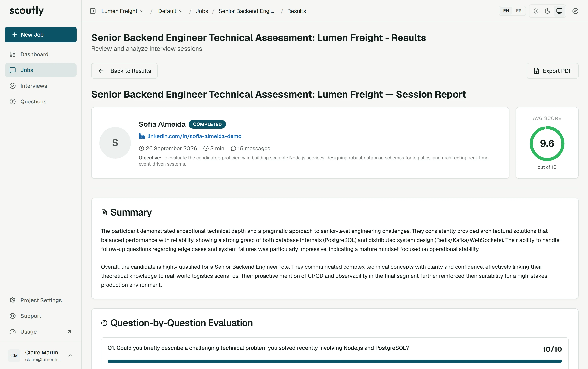Click the 9.6 average score ring
Screen dimensions: 588x369
[x=547, y=144]
